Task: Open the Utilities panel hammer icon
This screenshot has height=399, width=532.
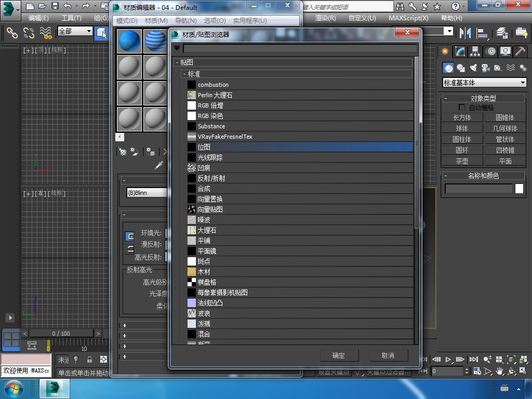Action: pos(521,51)
